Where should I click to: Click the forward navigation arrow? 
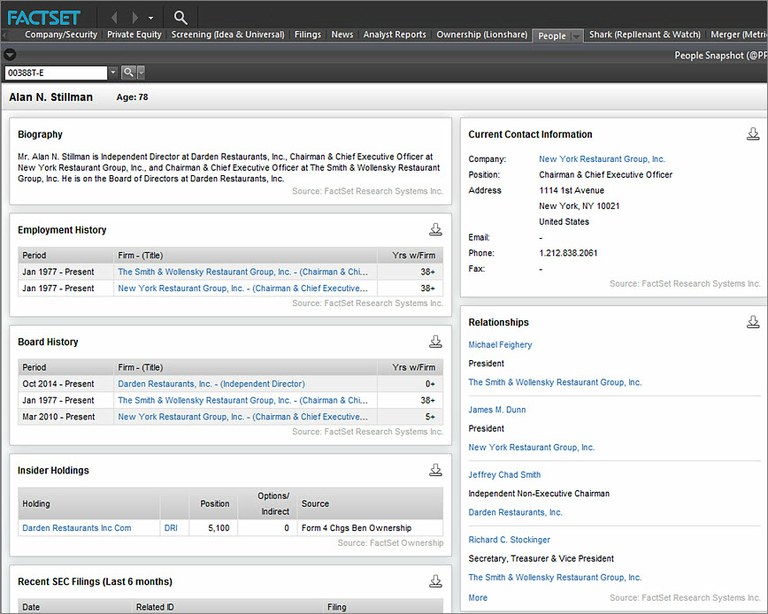tap(135, 18)
